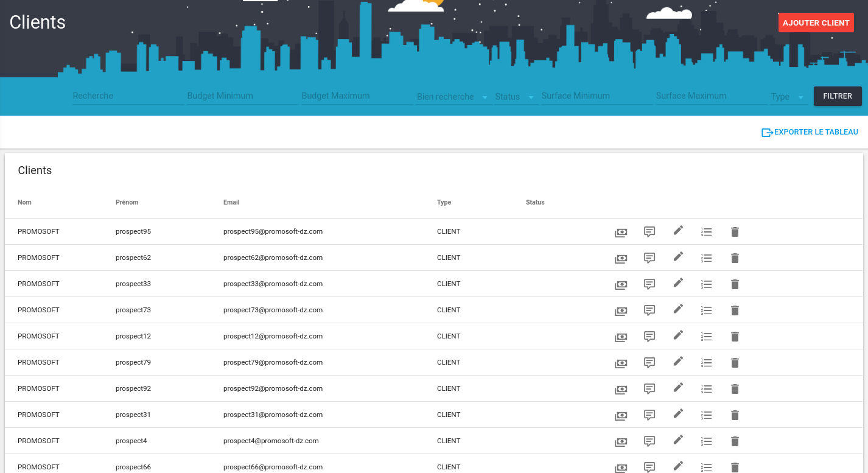
Task: Open comments icon for prospect62
Action: pos(649,258)
